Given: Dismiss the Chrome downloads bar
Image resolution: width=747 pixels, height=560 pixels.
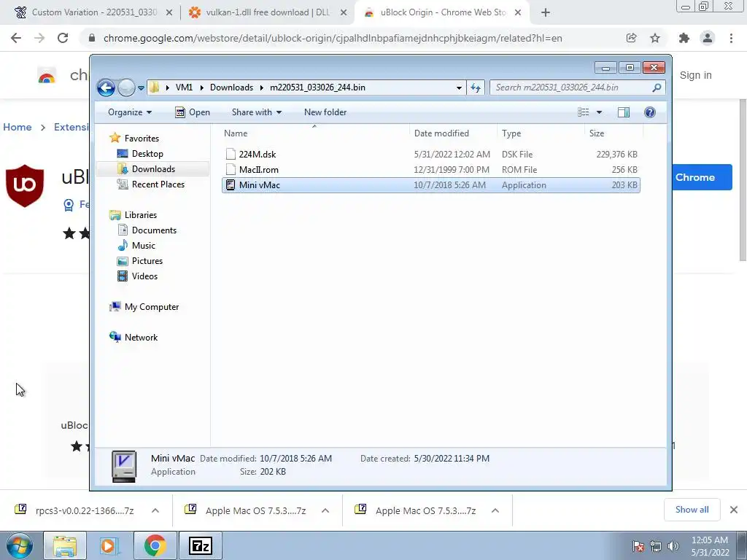Looking at the screenshot, I should tap(734, 510).
